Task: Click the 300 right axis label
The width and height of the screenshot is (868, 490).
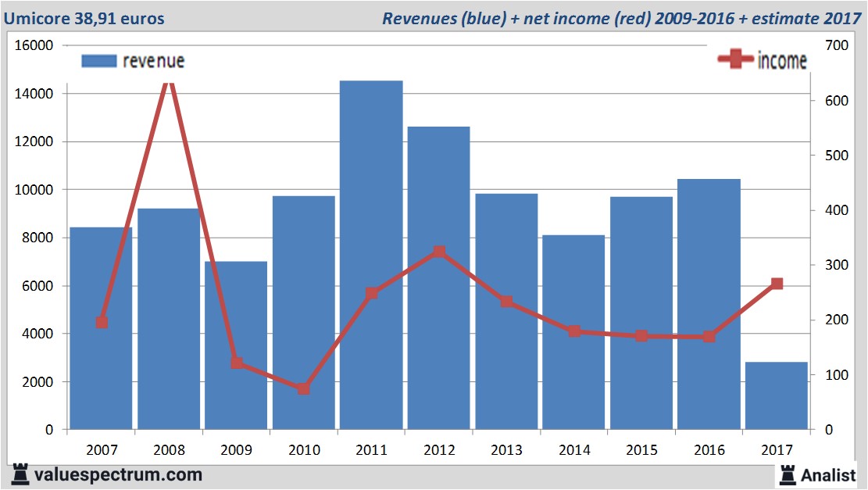Action: [x=837, y=265]
